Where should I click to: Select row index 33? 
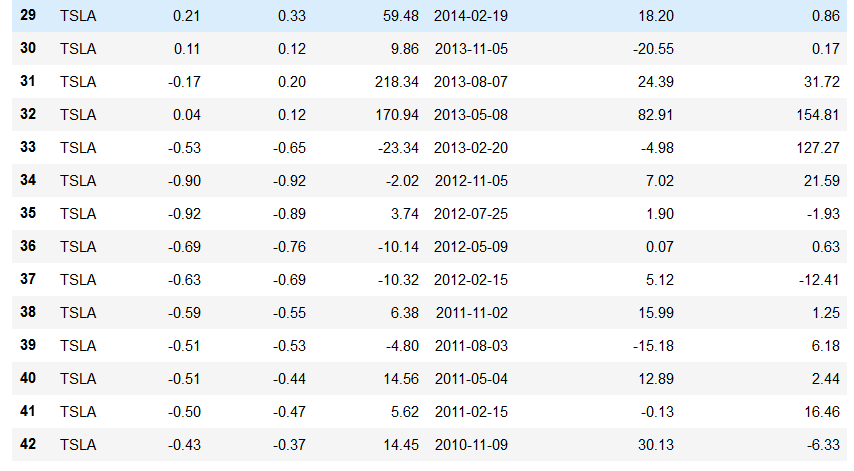[x=28, y=148]
